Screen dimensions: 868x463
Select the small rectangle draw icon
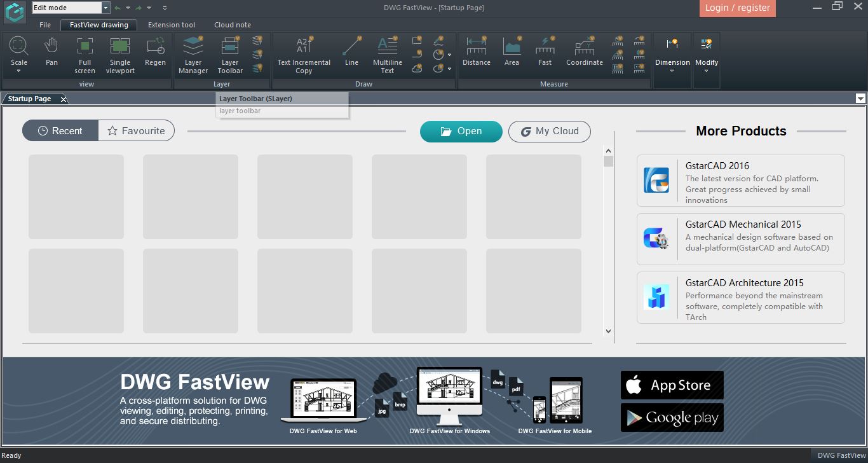point(417,41)
